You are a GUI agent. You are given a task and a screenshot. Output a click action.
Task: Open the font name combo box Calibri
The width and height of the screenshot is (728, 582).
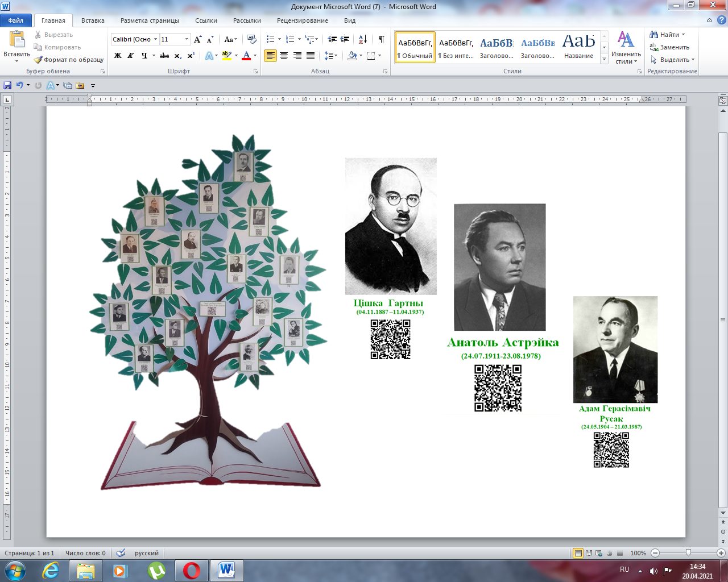pos(135,39)
